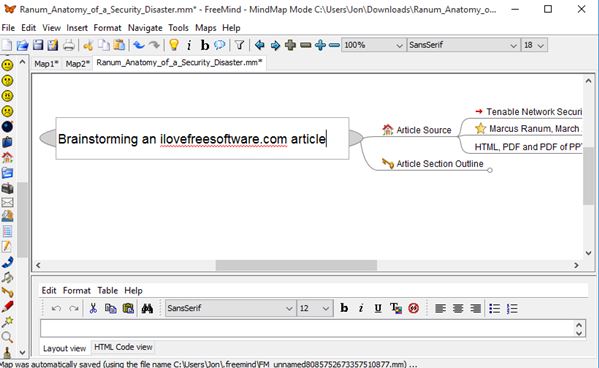Screen dimensions: 599x368
Task: Click the HTML, PDF and PDF node
Action: (528, 147)
